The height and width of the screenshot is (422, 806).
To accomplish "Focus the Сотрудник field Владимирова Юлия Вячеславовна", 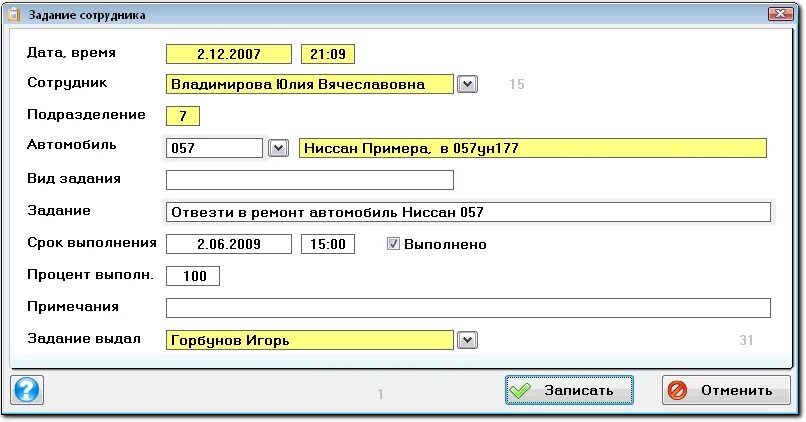I will pyautogui.click(x=310, y=84).
